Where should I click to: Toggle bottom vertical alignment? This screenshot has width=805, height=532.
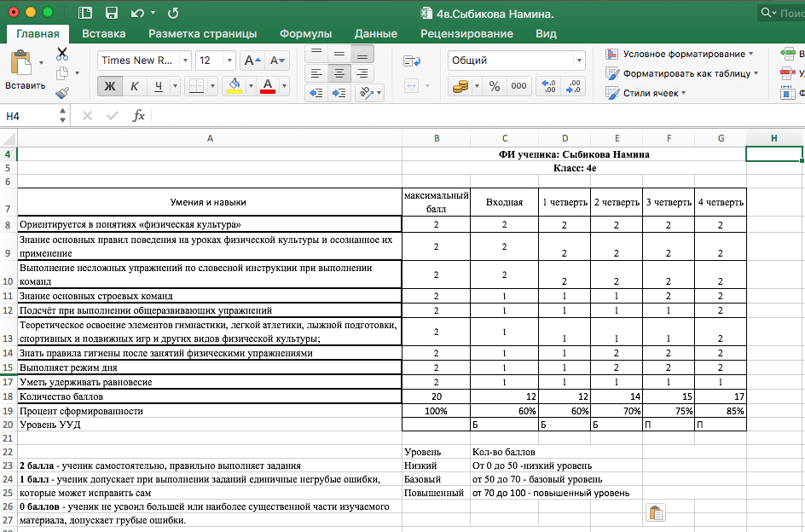[362, 54]
